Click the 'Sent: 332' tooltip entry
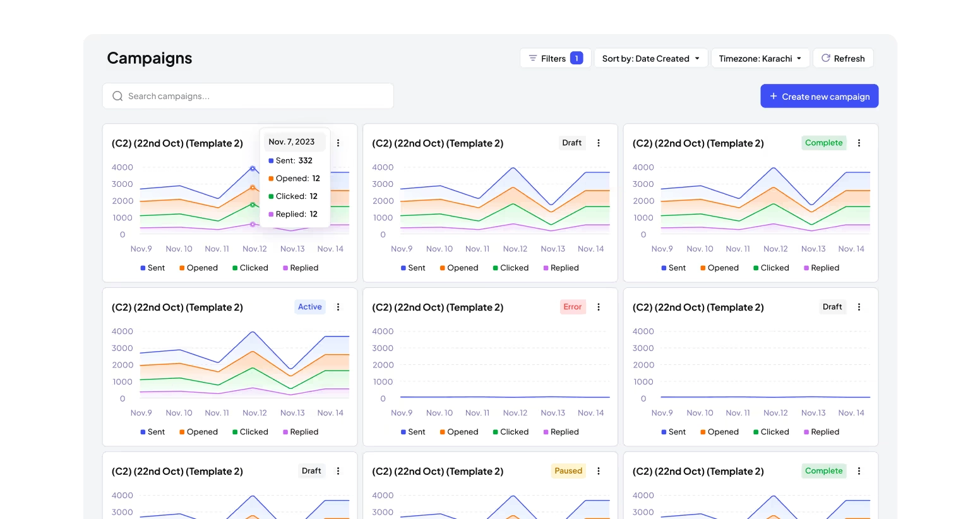Screen dimensions: 980x519 (290, 160)
